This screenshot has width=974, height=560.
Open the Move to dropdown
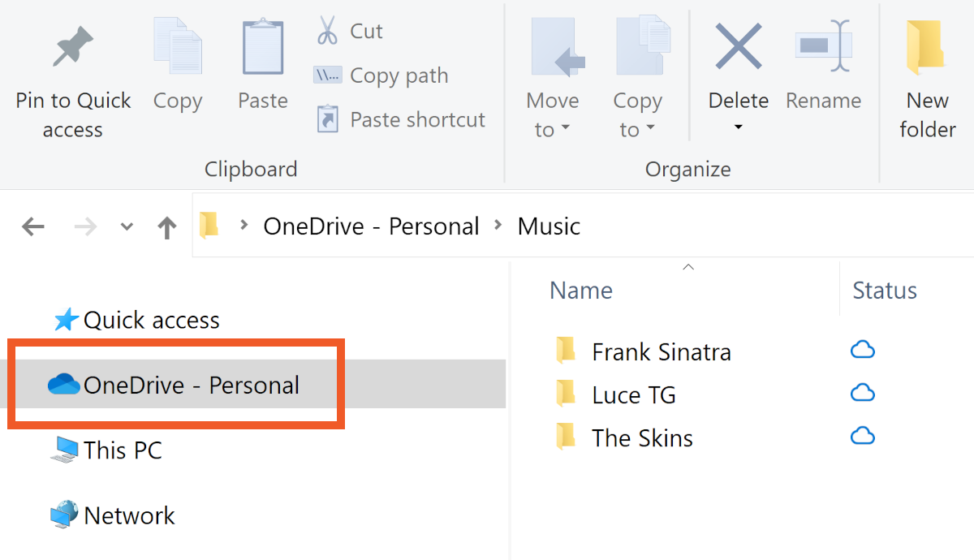(x=553, y=114)
